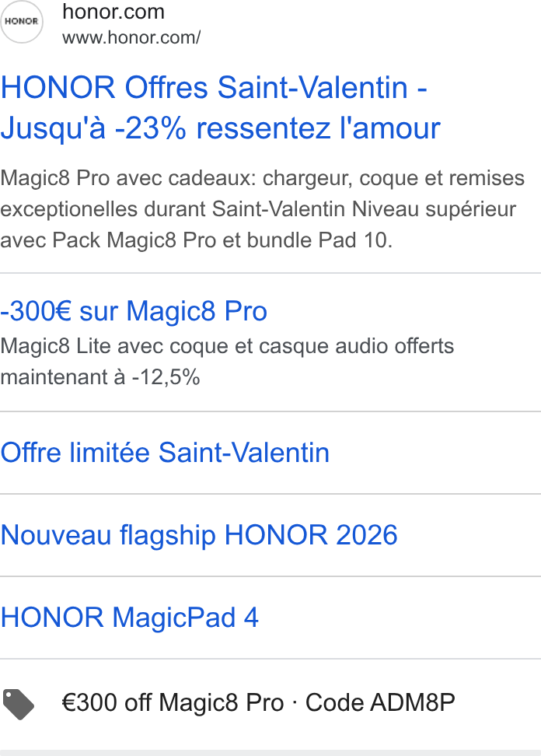Open the "Nouveau flagship HONOR 2026" sitelink

[199, 535]
